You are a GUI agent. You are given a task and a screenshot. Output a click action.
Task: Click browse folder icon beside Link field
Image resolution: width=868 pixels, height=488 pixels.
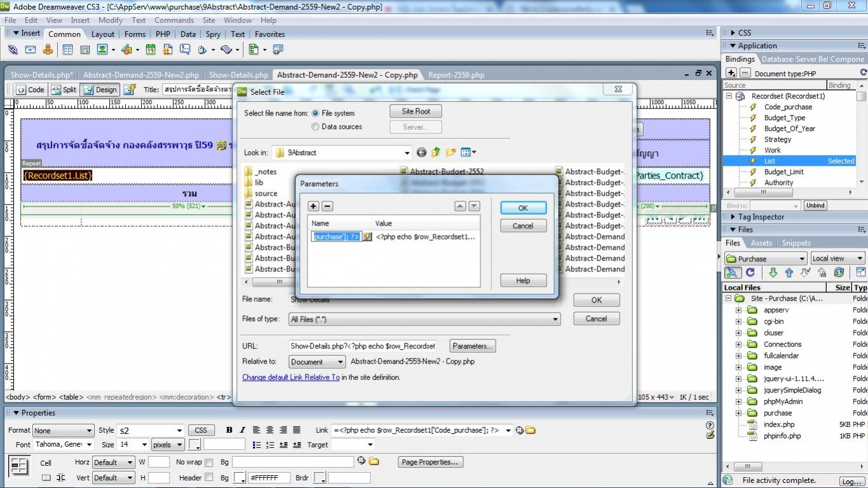(x=531, y=430)
